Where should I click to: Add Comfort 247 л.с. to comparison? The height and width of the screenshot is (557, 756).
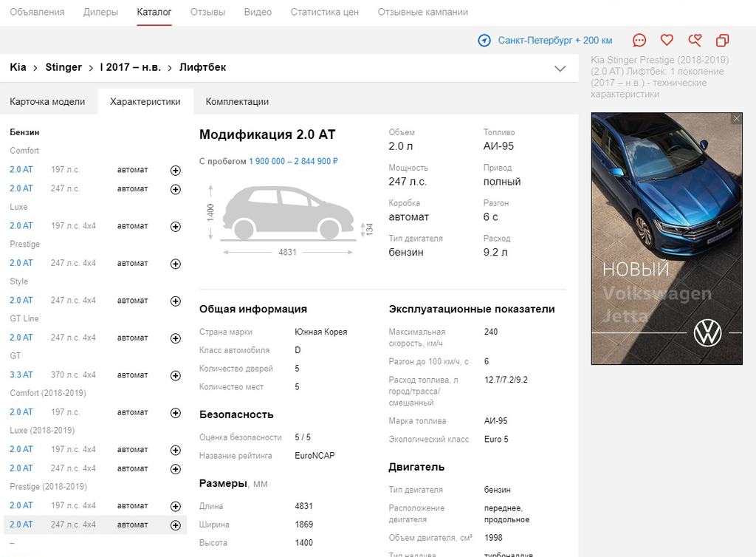point(176,189)
